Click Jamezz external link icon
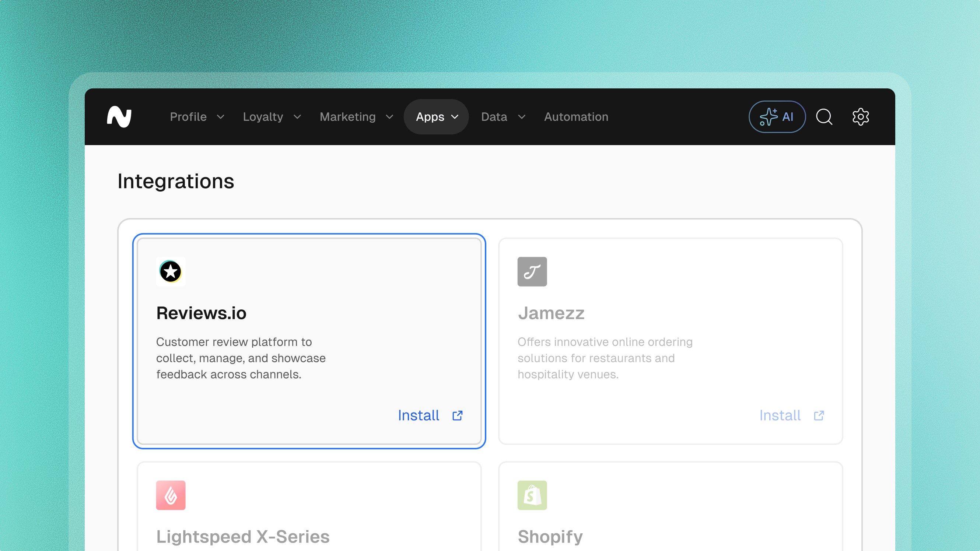 pyautogui.click(x=819, y=415)
